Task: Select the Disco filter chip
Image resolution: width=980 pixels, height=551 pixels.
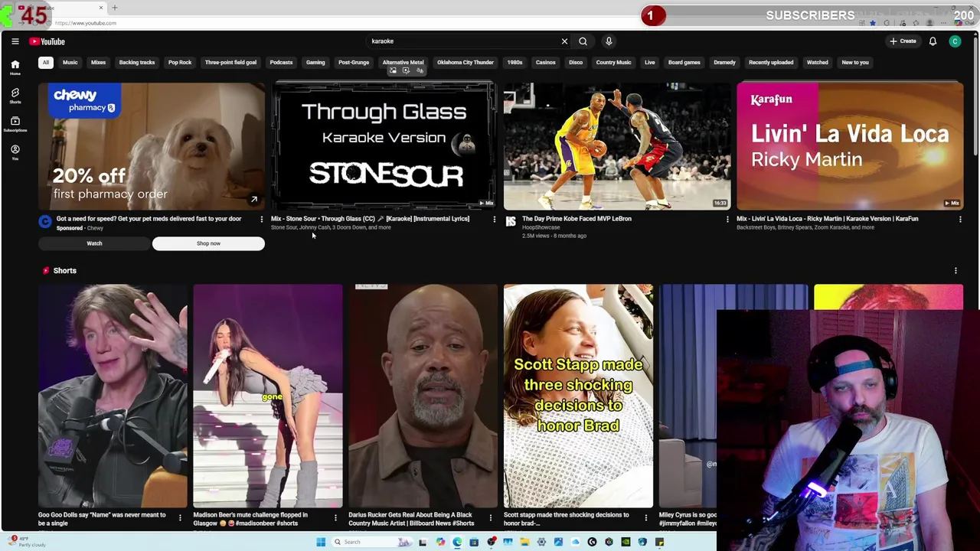Action: (x=576, y=63)
